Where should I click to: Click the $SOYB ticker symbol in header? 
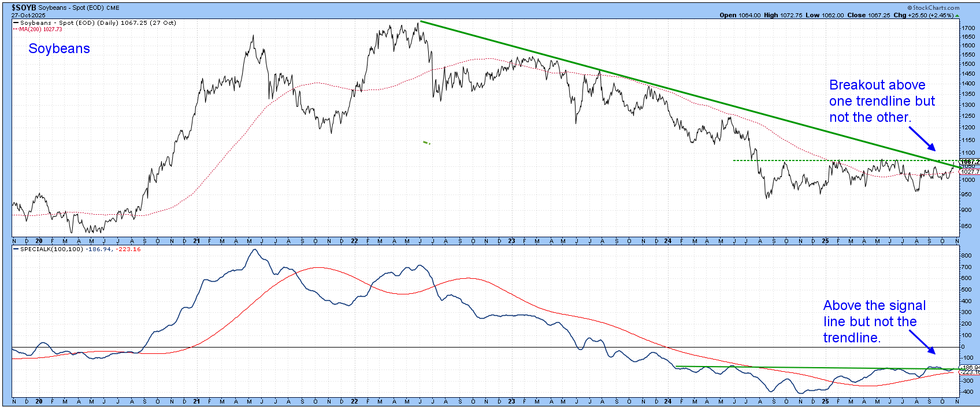click(x=24, y=8)
